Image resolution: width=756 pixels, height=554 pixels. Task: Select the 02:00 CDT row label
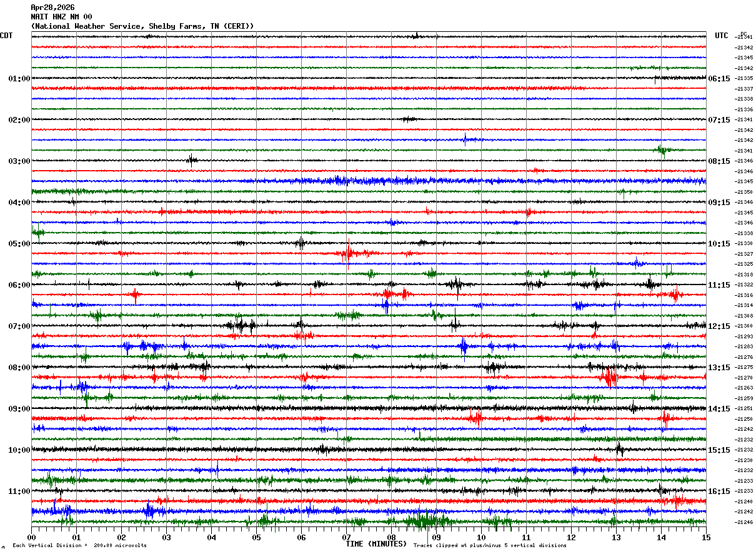(x=19, y=120)
